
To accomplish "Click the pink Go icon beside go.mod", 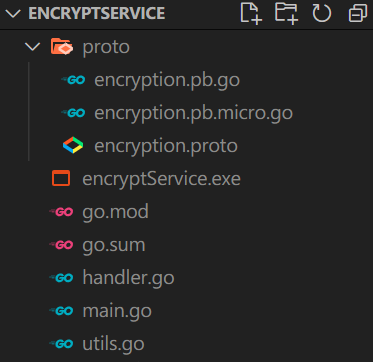I will pos(61,212).
